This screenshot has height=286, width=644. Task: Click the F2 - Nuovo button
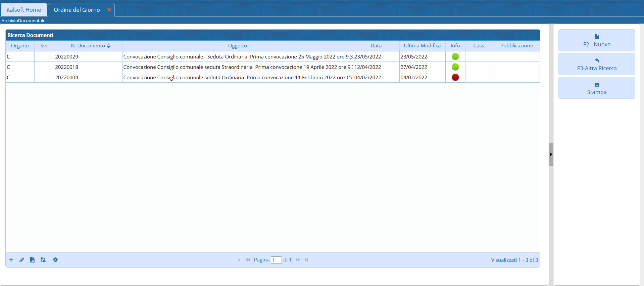596,40
